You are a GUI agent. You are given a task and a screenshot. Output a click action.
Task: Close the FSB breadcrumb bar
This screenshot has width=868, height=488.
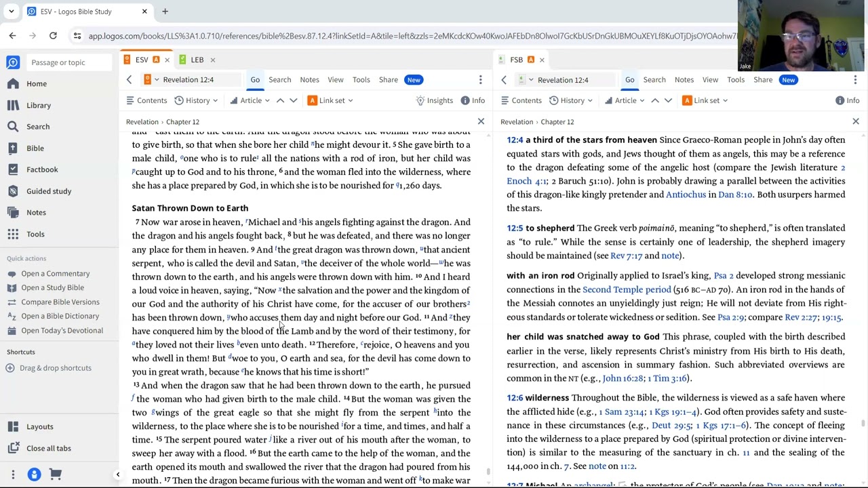tap(856, 121)
